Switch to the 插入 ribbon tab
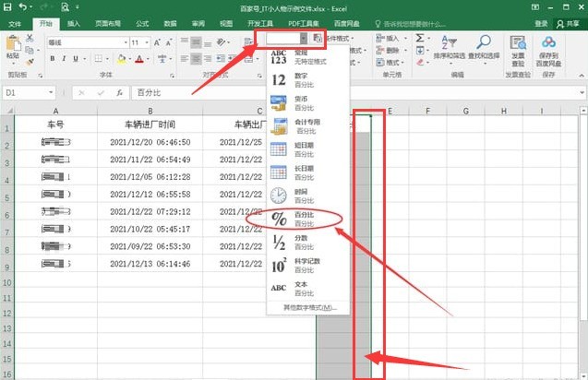This screenshot has height=380, width=588. click(x=74, y=23)
